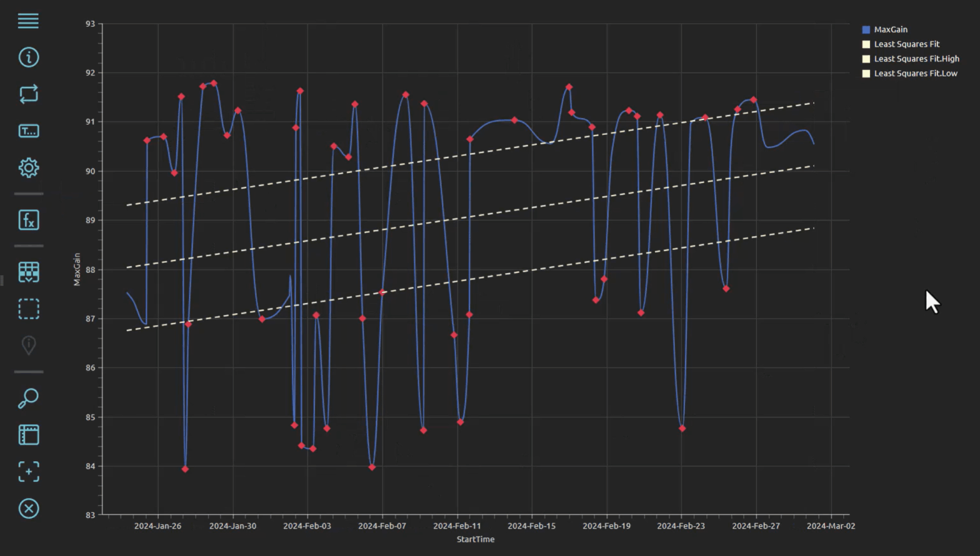980x556 pixels.
Task: Select the zoom magnifier tool
Action: pos(29,398)
